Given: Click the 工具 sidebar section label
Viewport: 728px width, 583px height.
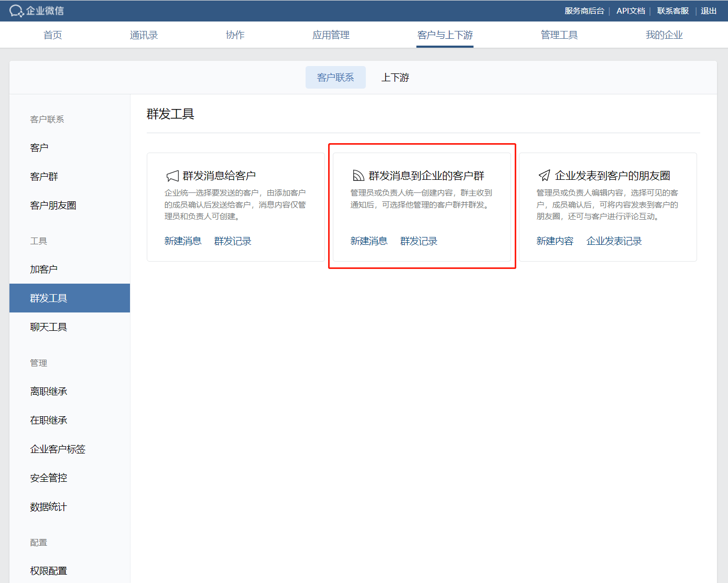Looking at the screenshot, I should click(x=39, y=241).
